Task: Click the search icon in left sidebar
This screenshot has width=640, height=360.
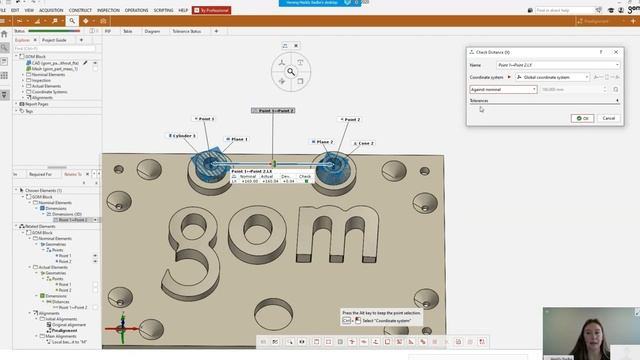Action: [4, 48]
